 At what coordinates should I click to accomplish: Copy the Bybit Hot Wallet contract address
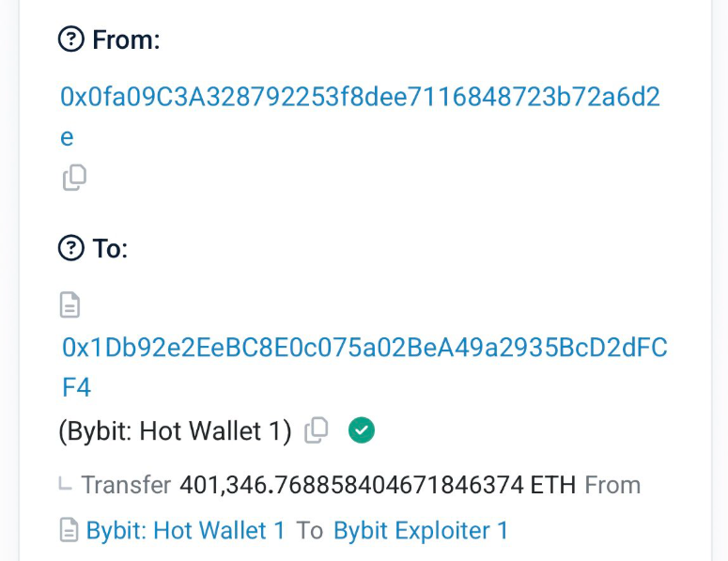318,430
